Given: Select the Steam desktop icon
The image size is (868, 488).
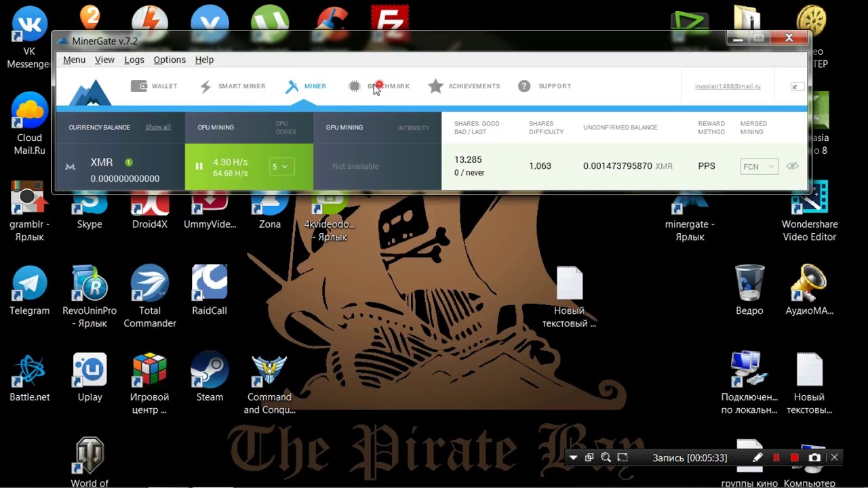Looking at the screenshot, I should point(210,377).
